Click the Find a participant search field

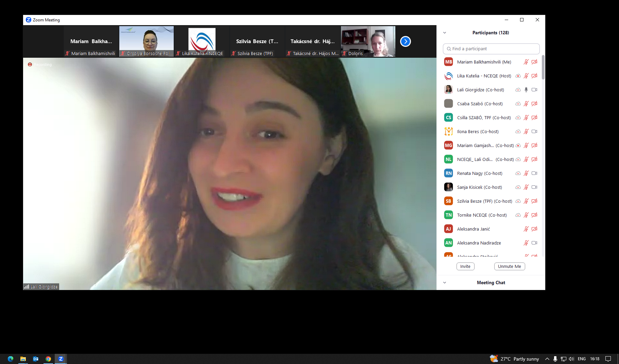[491, 49]
